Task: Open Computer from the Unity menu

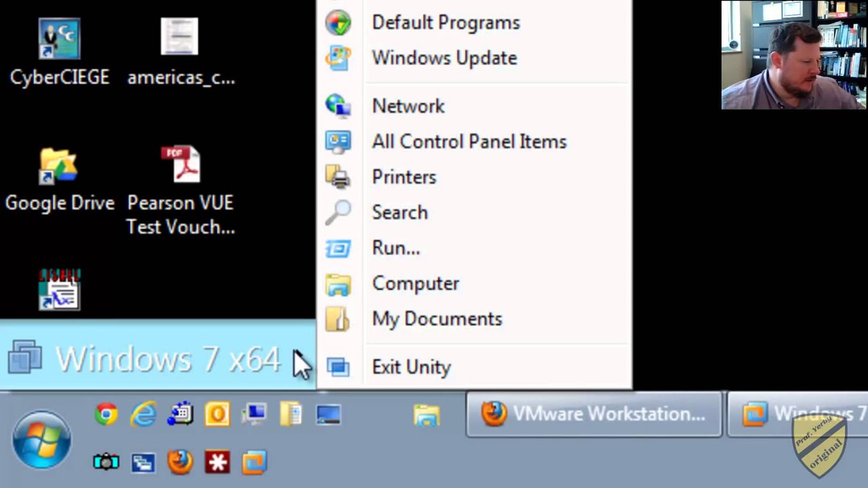Action: pos(475,283)
